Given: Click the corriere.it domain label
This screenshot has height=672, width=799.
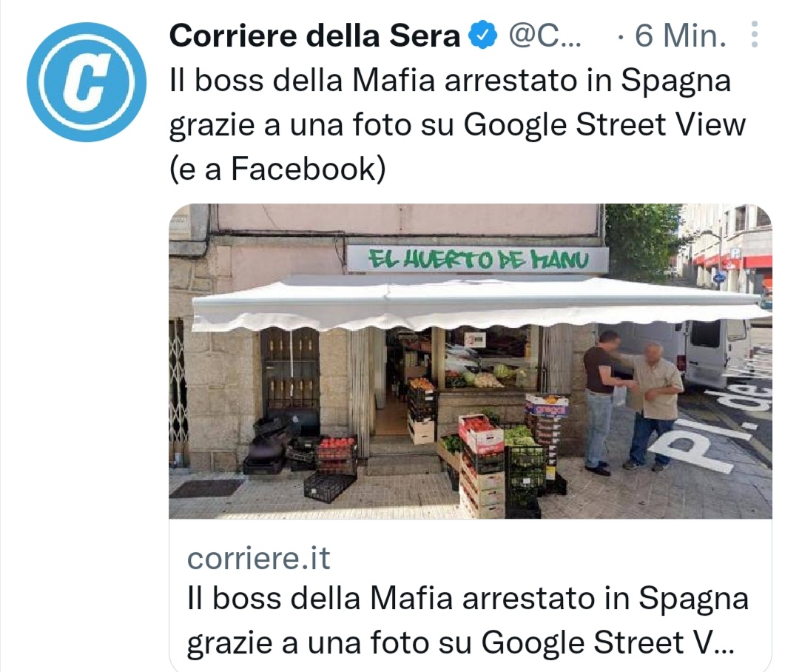Looking at the screenshot, I should [258, 558].
